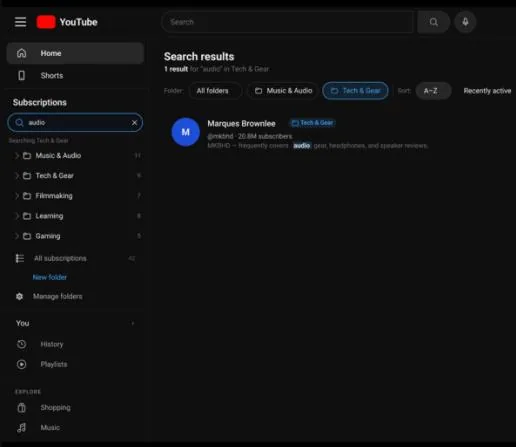Click the Gaming folder icon
The width and height of the screenshot is (516, 447).
[x=27, y=236]
